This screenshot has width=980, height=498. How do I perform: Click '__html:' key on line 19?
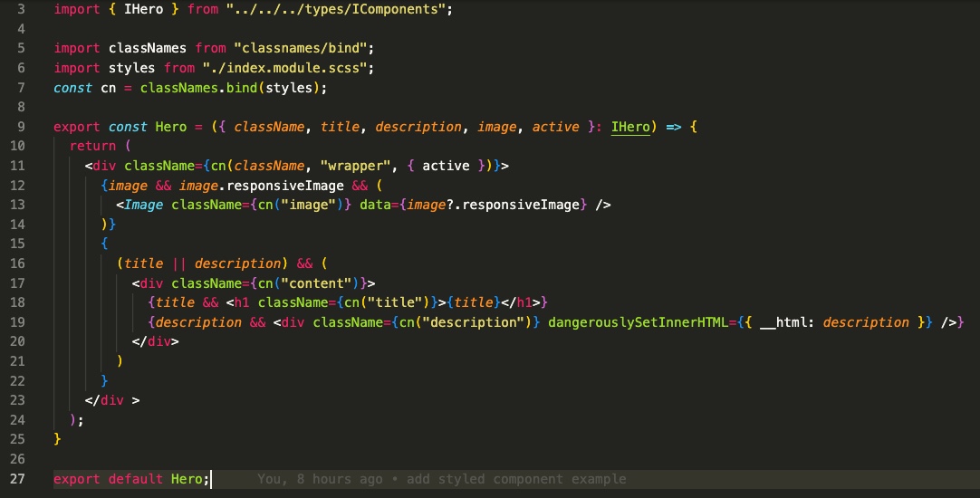click(787, 322)
